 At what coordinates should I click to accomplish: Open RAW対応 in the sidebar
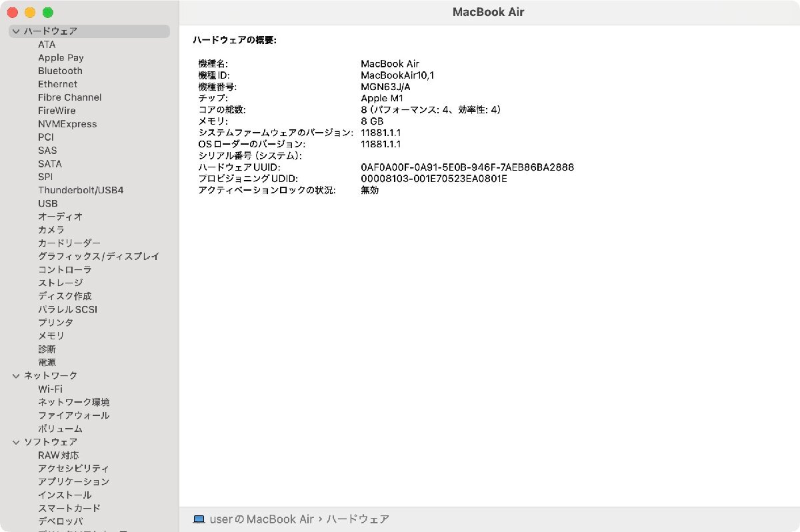(59, 455)
